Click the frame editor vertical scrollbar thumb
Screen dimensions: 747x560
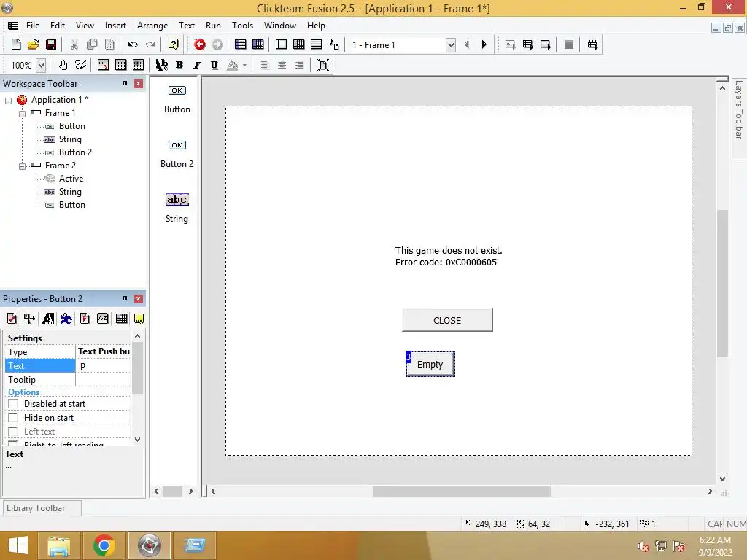click(722, 284)
